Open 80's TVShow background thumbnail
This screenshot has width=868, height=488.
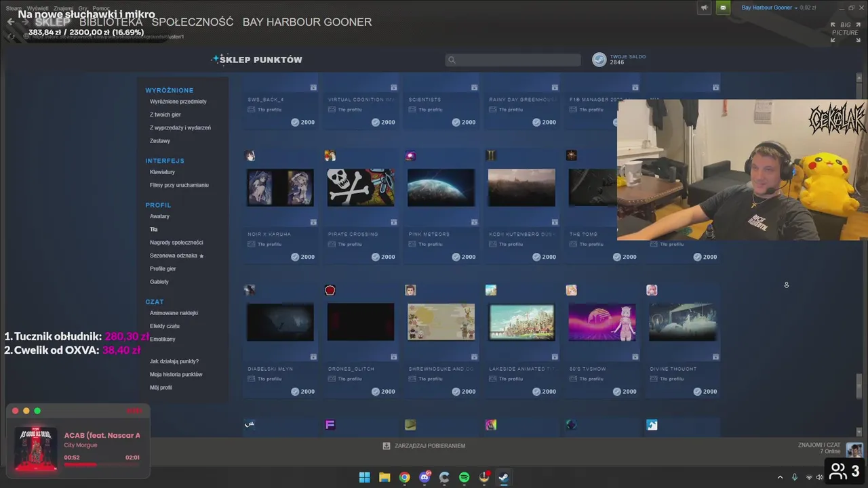point(602,322)
